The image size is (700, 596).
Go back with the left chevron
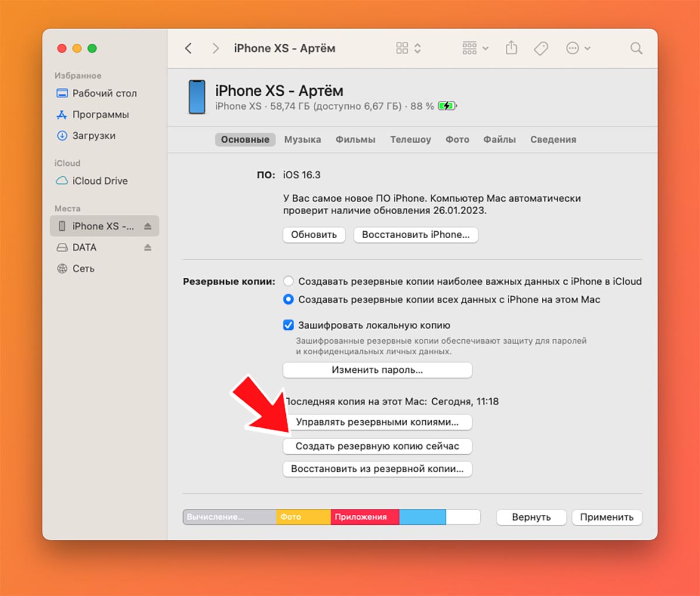point(188,48)
